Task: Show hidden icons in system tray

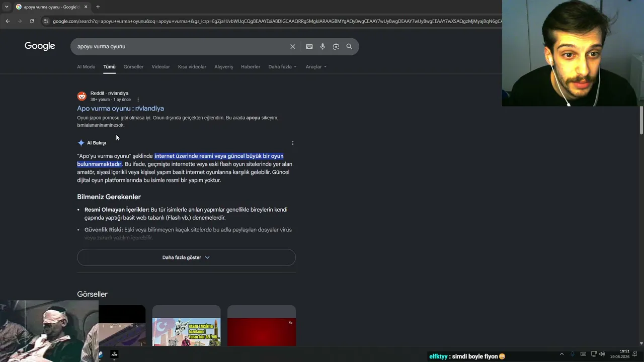Action: 561,354
